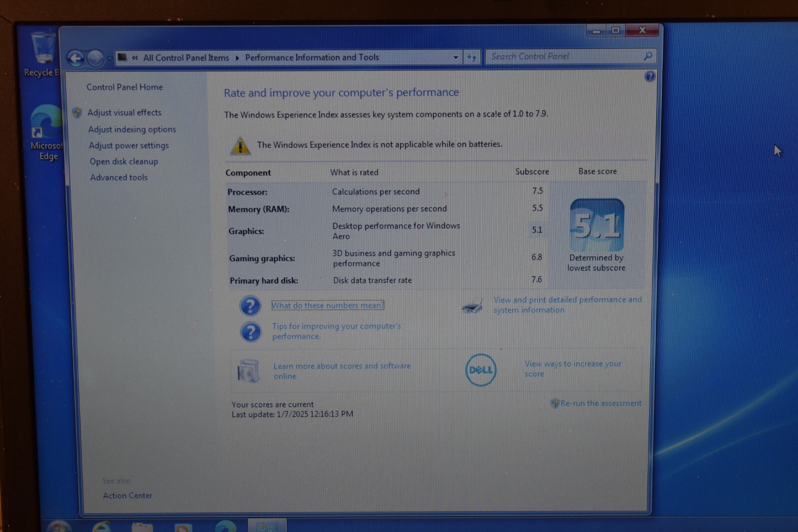Close the Control Panel window
Screen dimensions: 798x532
(642, 30)
